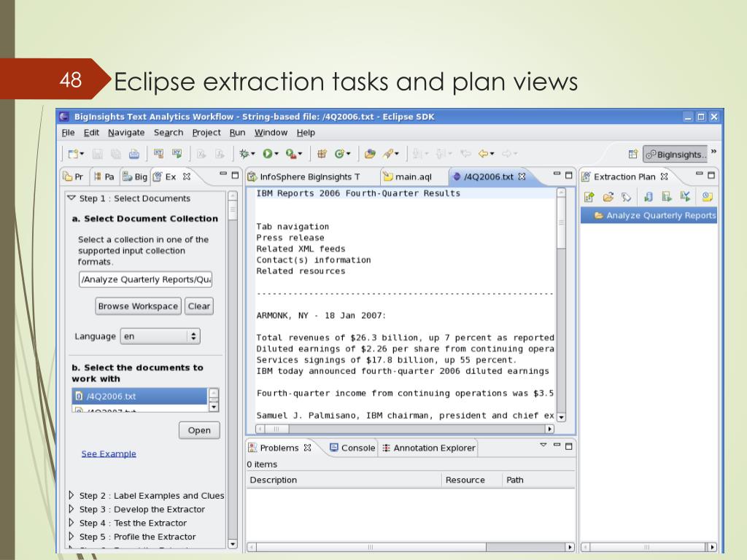The image size is (747, 560).
Task: Close the Extraction Plan view
Action: coord(664,176)
